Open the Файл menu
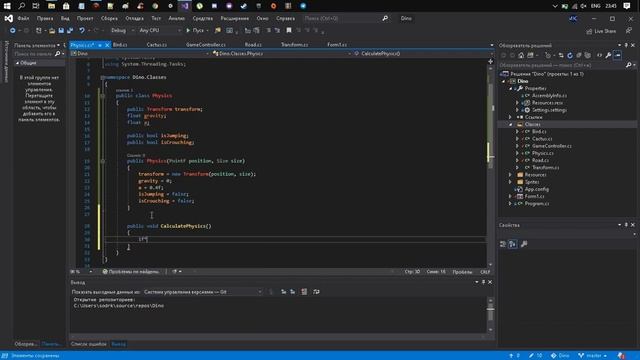 click(23, 18)
